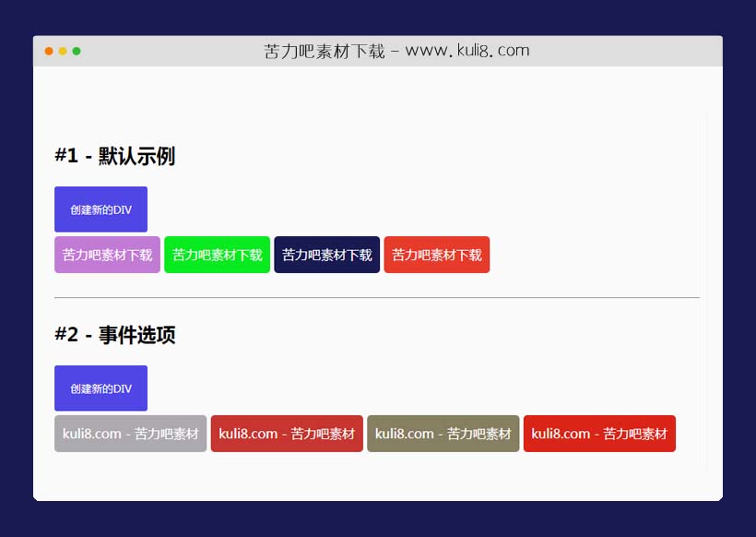Click 创建新的DIV in section #2
This screenshot has width=756, height=537.
coord(100,388)
